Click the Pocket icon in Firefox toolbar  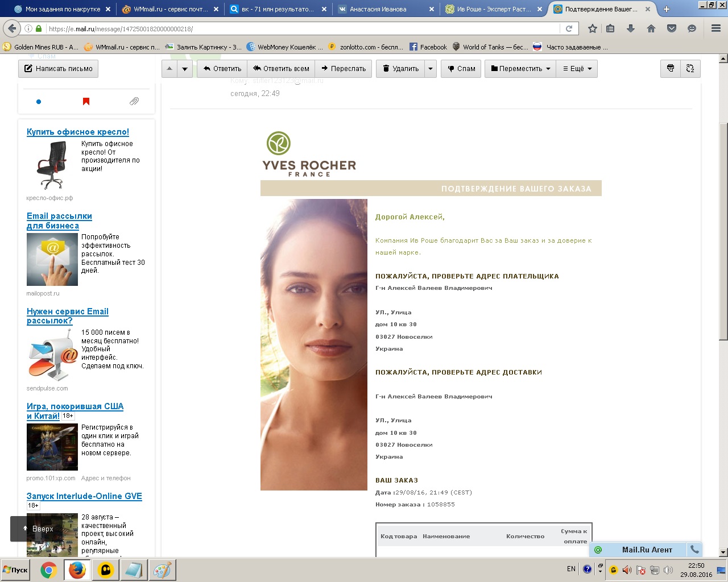tap(672, 28)
